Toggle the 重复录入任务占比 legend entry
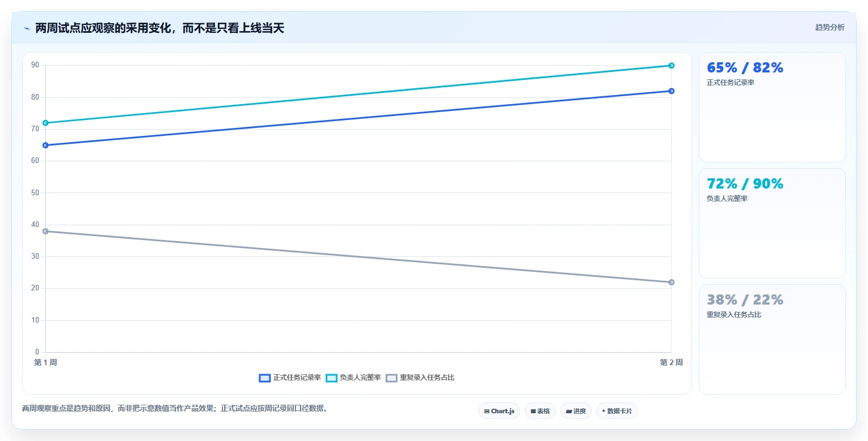The width and height of the screenshot is (868, 441). (x=420, y=378)
